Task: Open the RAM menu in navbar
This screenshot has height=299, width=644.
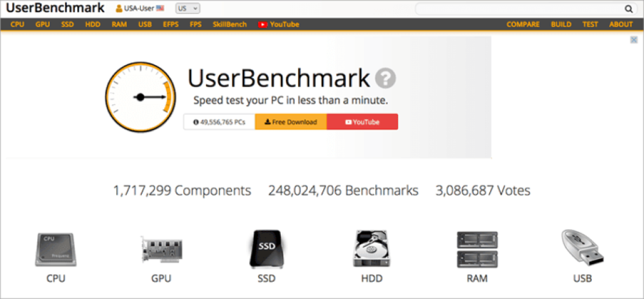Action: pyautogui.click(x=119, y=25)
